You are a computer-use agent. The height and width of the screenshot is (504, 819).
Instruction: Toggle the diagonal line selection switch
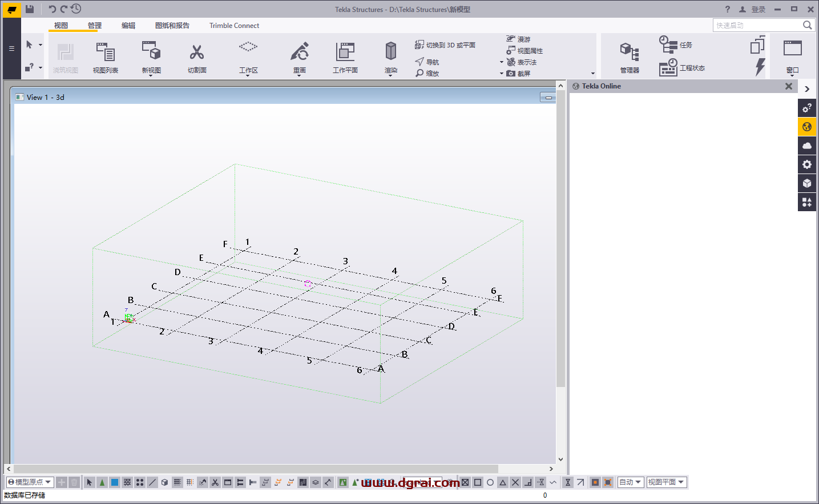(152, 482)
